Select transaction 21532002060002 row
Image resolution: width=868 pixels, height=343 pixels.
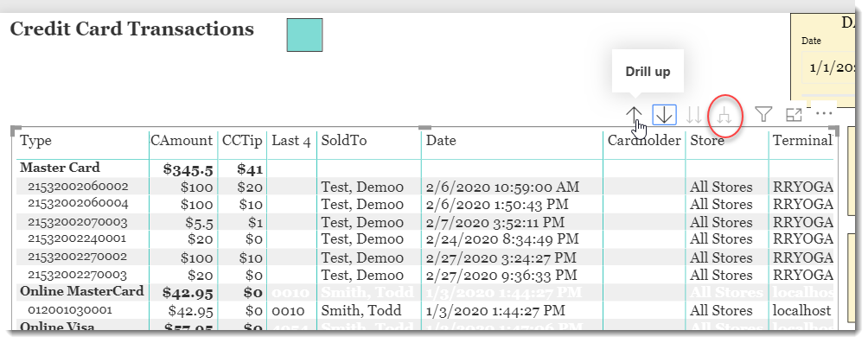click(424, 187)
